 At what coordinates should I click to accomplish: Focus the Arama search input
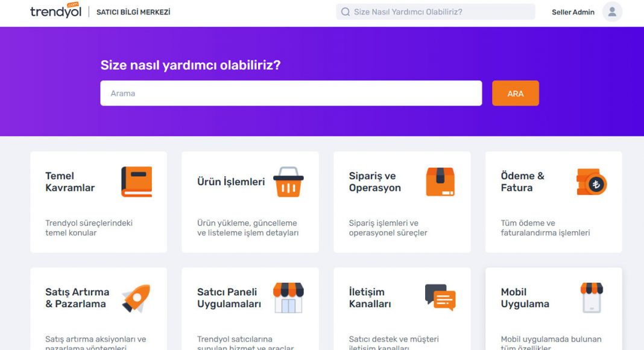291,94
